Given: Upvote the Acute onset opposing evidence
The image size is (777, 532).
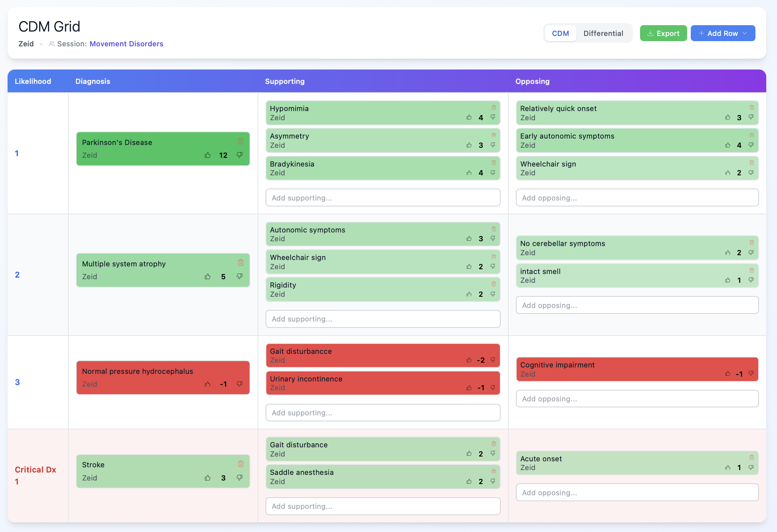Looking at the screenshot, I should 727,468.
